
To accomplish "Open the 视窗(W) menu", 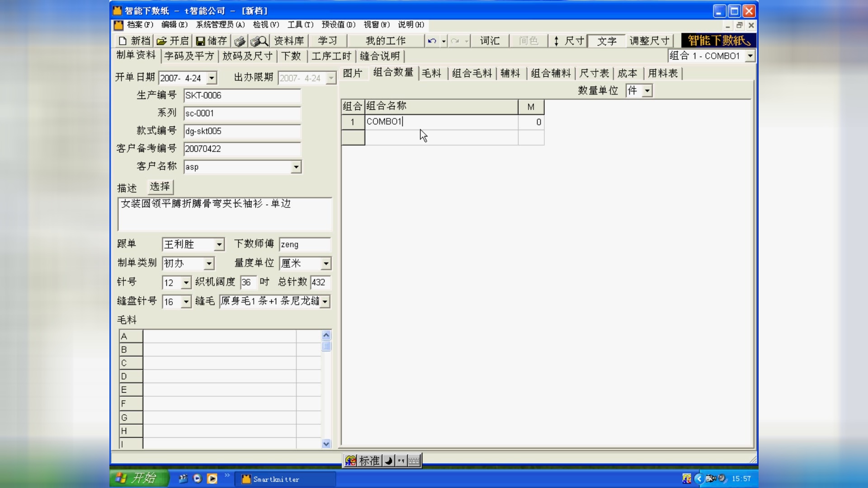I will 377,25.
